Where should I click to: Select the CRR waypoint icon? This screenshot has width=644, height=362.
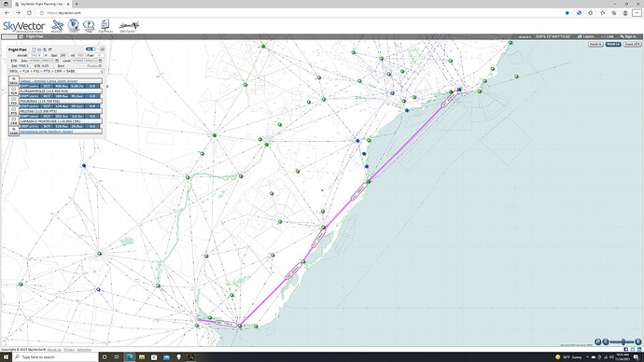(14, 121)
